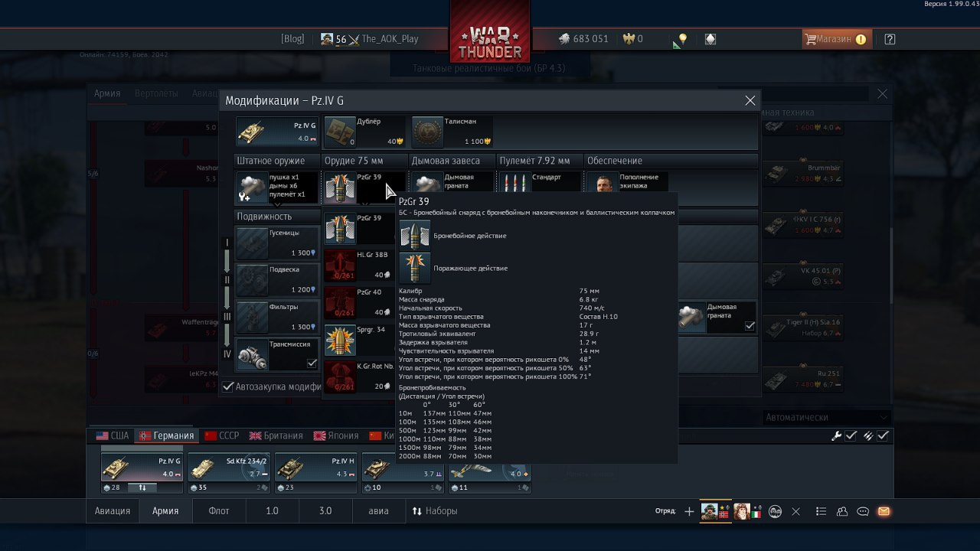Open the lightbulb hints icon in top bar
The height and width of the screenshot is (551, 980).
(x=682, y=39)
